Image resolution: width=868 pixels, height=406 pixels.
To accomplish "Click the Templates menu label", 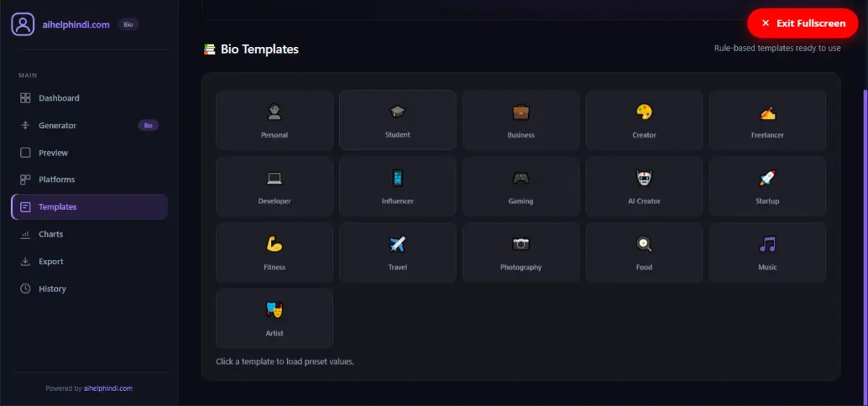I will (58, 207).
